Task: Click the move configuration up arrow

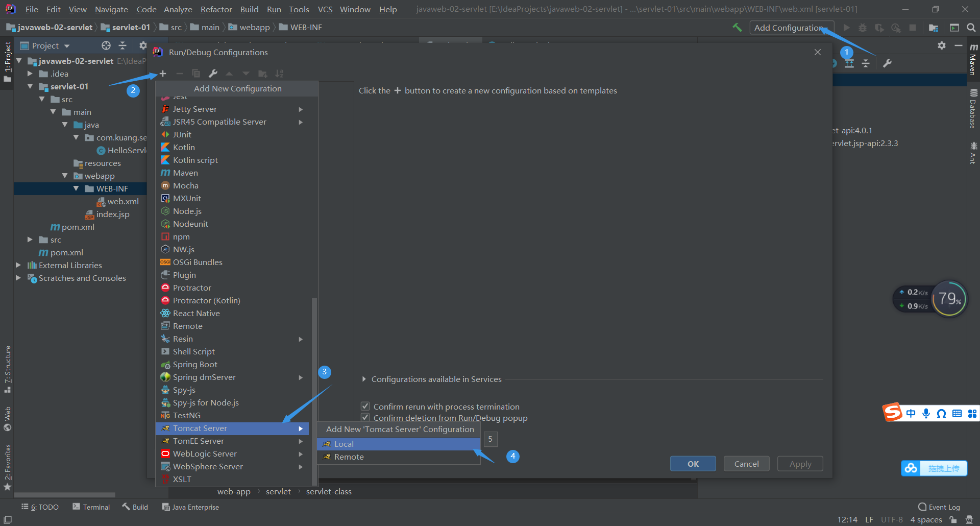Action: point(229,74)
